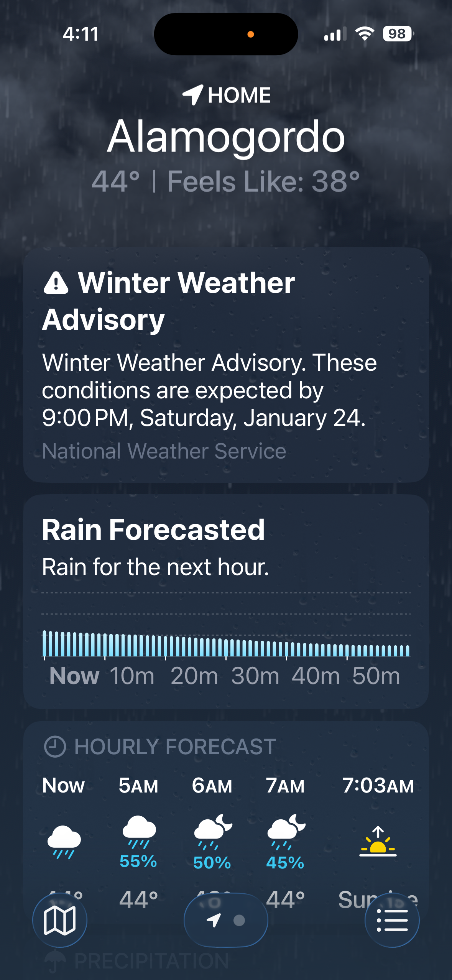
Task: Tap the 7:03AM sunrise icon
Action: tap(378, 842)
